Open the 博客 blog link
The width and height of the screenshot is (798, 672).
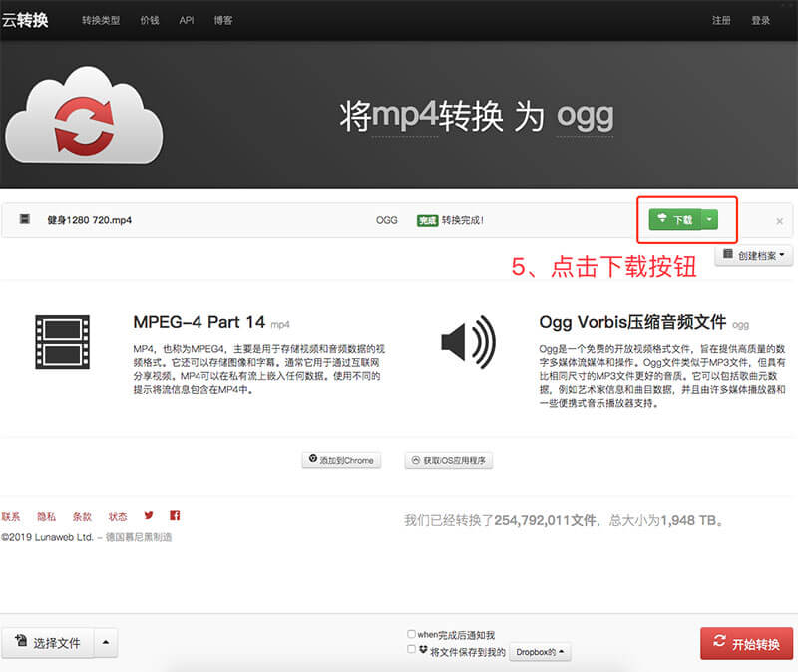(x=222, y=20)
